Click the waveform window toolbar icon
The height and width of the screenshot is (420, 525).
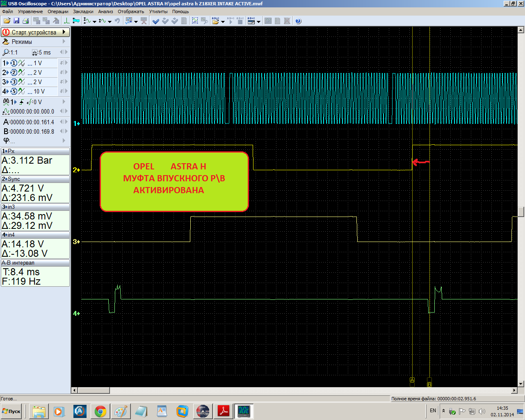pyautogui.click(x=129, y=21)
